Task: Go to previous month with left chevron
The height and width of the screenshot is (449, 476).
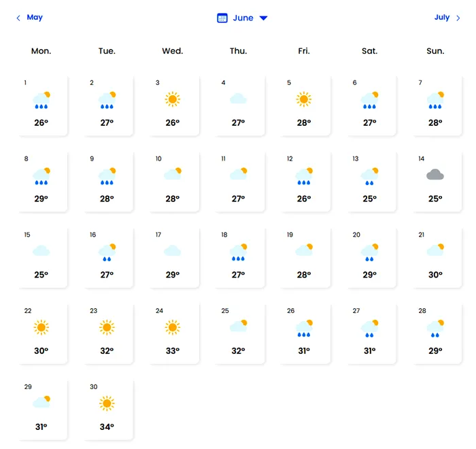Action: (18, 18)
